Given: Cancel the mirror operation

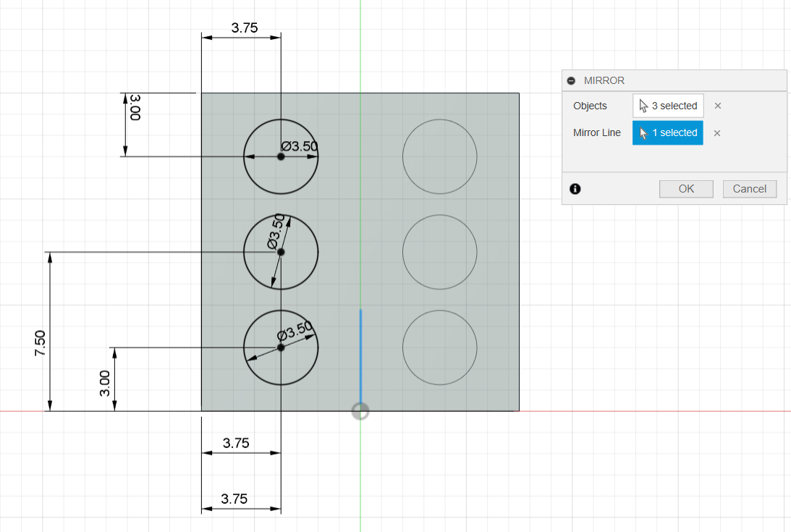Looking at the screenshot, I should (749, 189).
